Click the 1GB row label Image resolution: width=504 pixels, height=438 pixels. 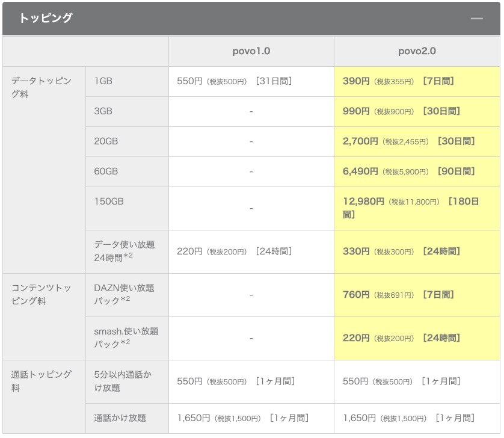(103, 81)
